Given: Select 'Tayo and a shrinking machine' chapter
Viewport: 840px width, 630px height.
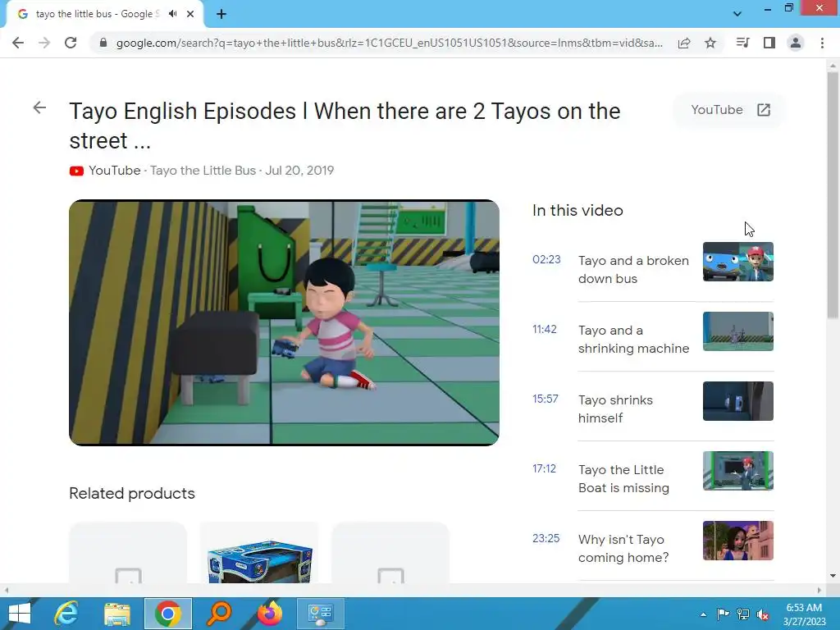Looking at the screenshot, I should [x=633, y=339].
